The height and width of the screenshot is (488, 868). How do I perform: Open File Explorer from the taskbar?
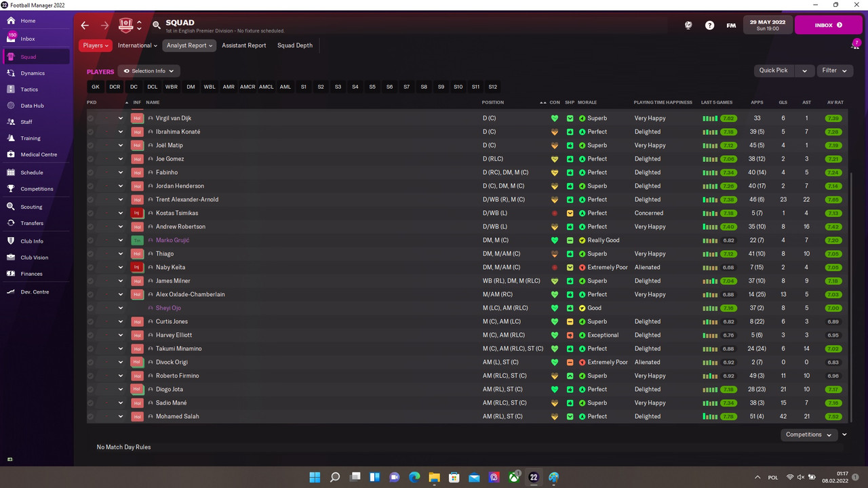(x=435, y=477)
